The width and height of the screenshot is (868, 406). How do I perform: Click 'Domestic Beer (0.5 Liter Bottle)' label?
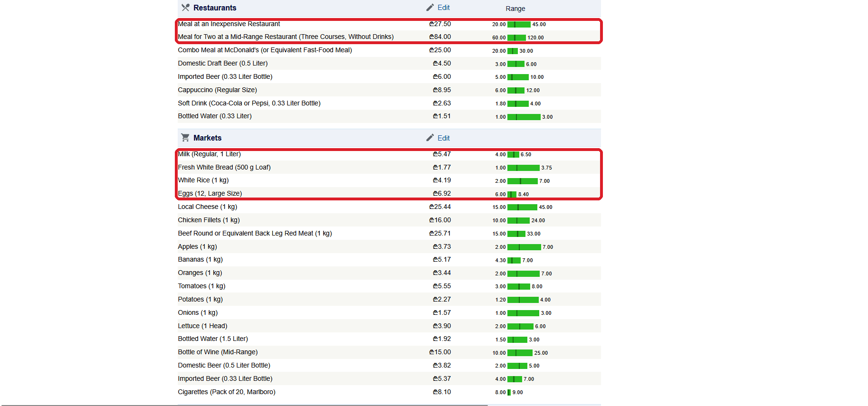(224, 365)
